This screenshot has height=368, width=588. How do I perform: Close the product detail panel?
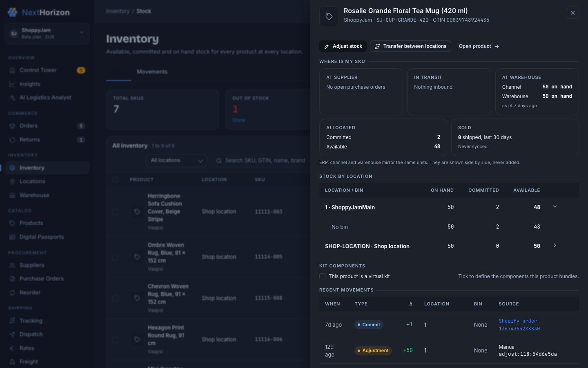point(573,13)
